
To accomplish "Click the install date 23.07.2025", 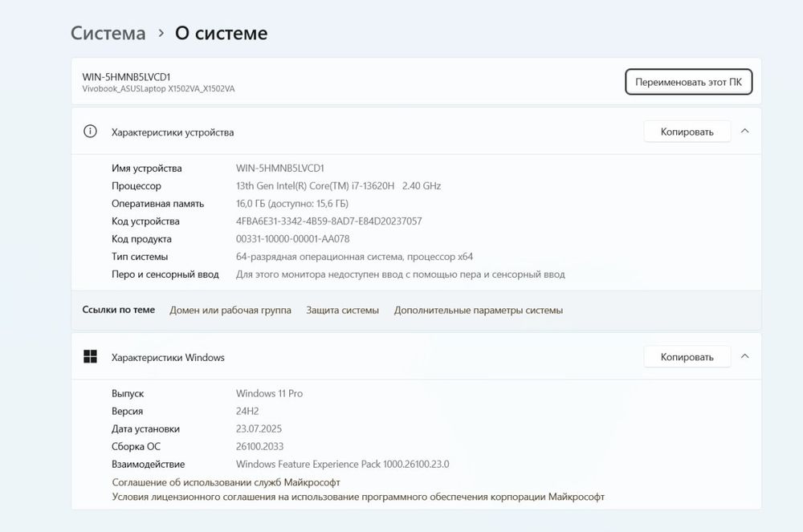I will 259,428.
